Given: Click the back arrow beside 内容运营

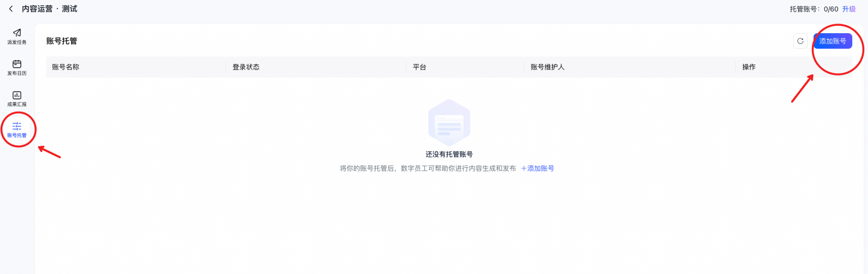Looking at the screenshot, I should [11, 9].
